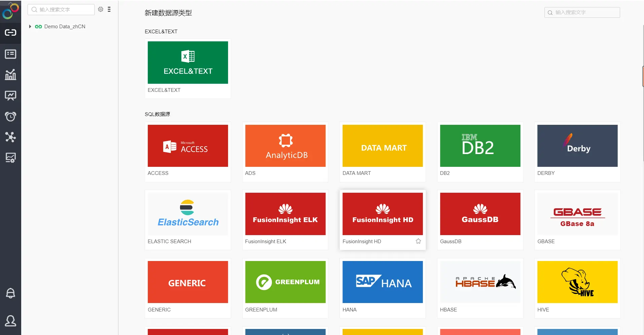
Task: Expand the Demo Data_zhCN tree node
Action: click(x=30, y=27)
